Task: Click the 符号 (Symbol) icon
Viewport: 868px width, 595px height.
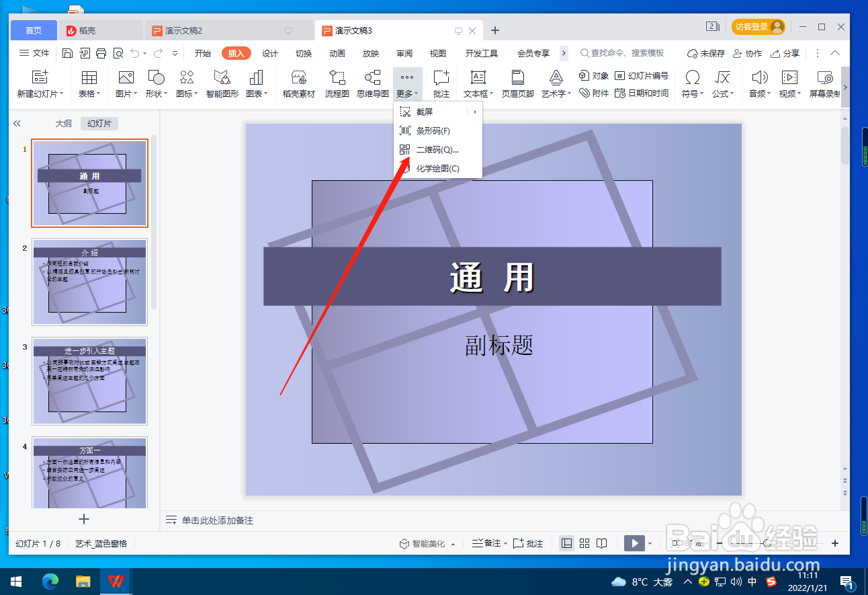Action: 692,77
